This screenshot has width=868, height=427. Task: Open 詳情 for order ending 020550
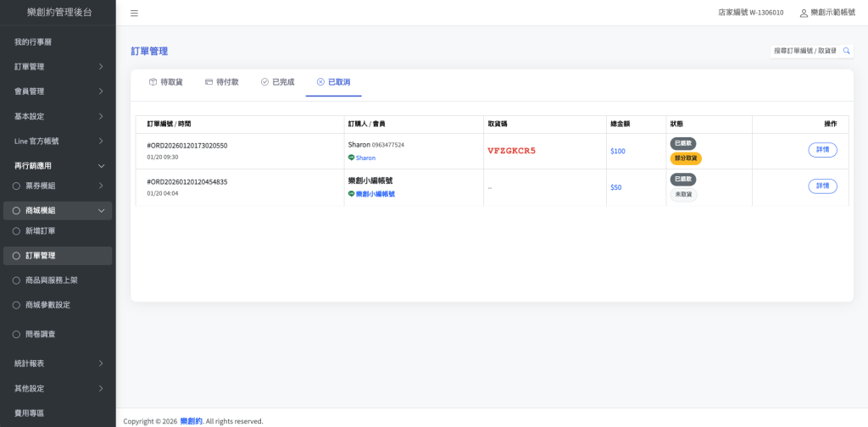pyautogui.click(x=822, y=150)
